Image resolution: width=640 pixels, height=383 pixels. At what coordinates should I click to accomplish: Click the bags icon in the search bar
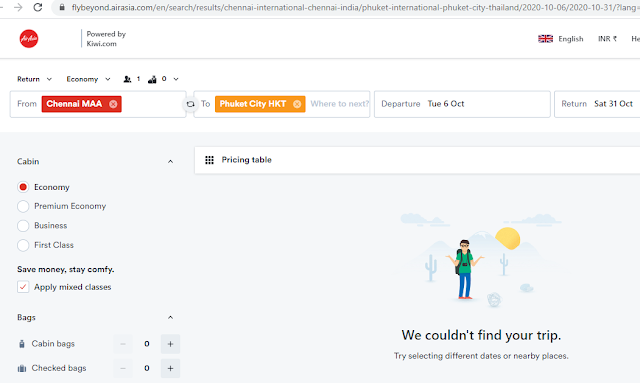tap(152, 79)
